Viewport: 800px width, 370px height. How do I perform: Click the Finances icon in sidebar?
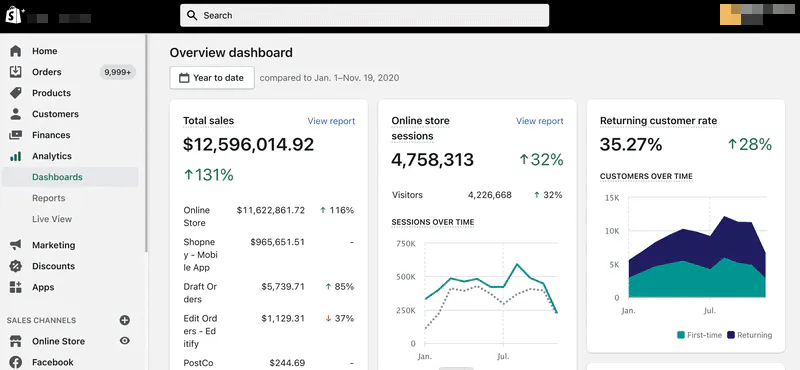(16, 135)
